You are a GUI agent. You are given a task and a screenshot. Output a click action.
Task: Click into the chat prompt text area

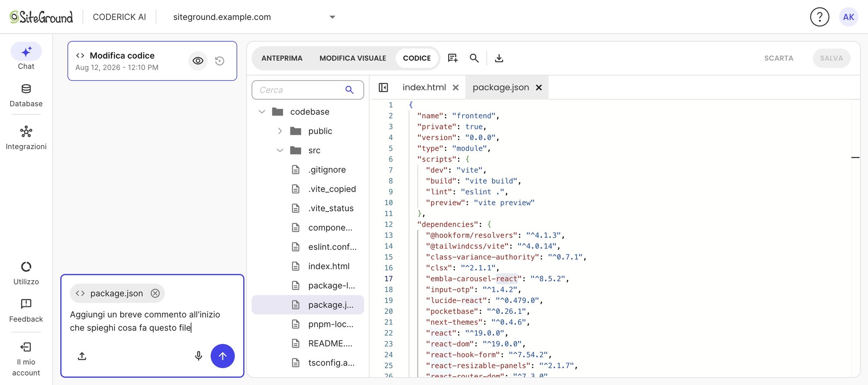(x=152, y=322)
